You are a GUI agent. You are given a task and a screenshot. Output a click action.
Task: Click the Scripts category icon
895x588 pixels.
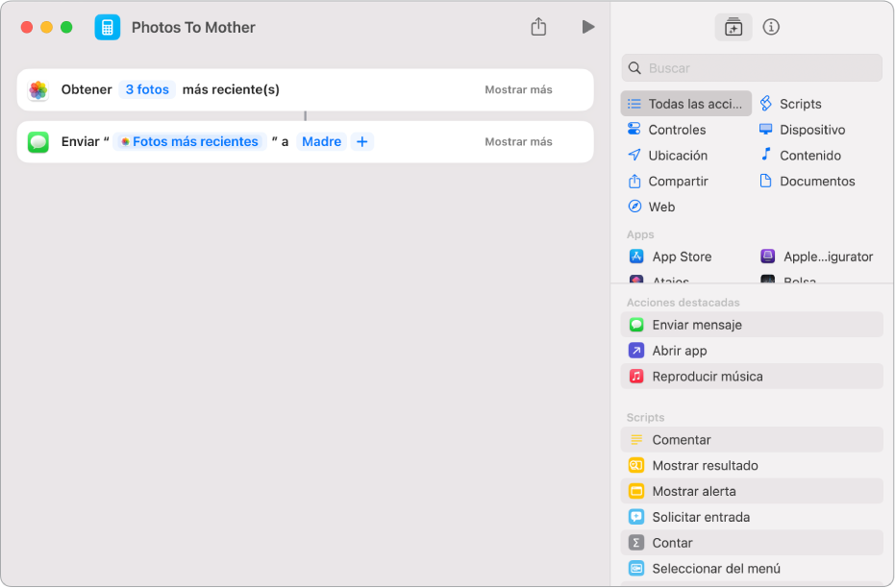765,103
